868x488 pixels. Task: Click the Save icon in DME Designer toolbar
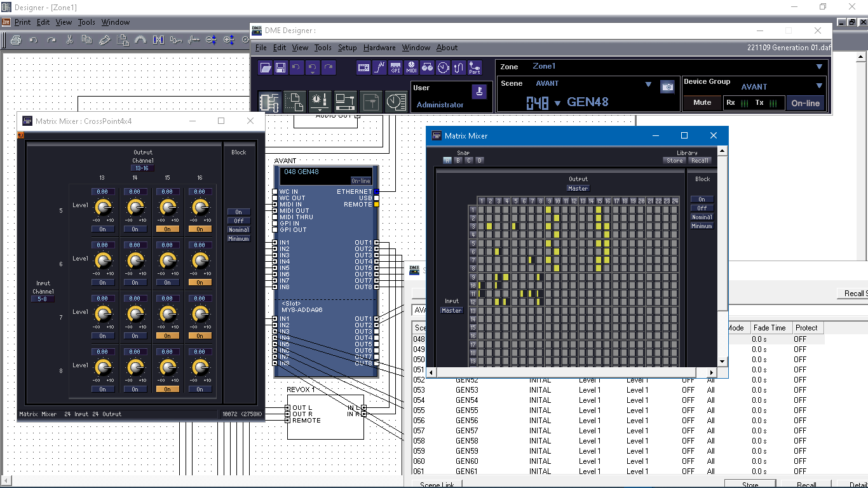click(280, 67)
